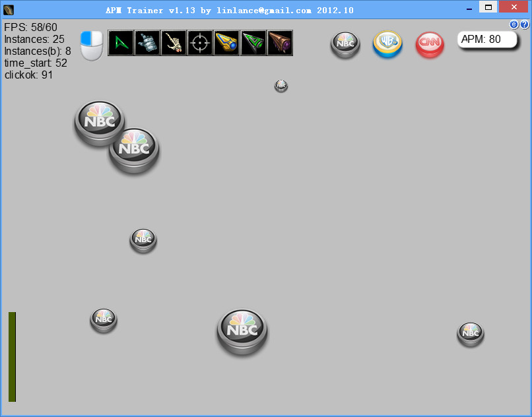532x417 pixels.
Task: Pick the skeleton hand cursor icon
Action: (174, 43)
